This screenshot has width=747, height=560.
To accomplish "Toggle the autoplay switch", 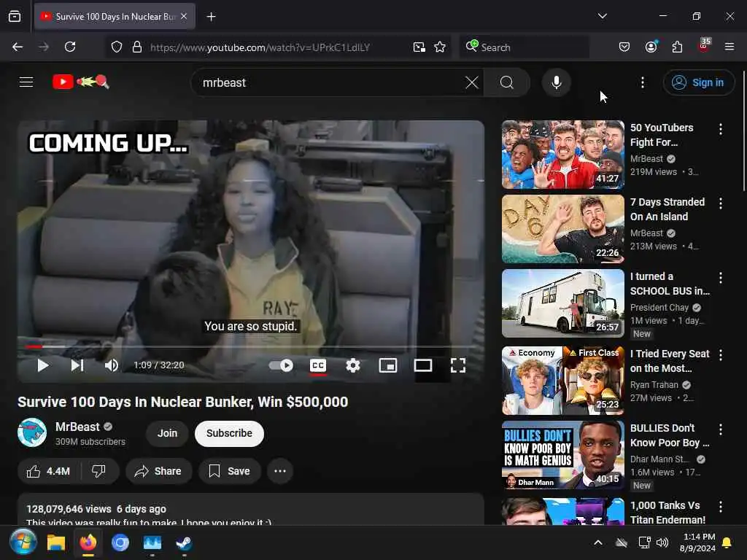I will coord(281,365).
